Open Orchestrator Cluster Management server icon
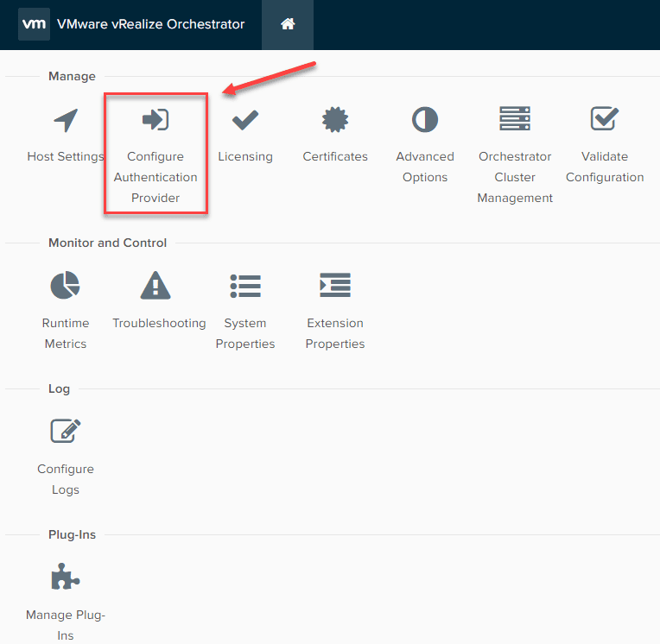The height and width of the screenshot is (644, 660). pos(515,118)
